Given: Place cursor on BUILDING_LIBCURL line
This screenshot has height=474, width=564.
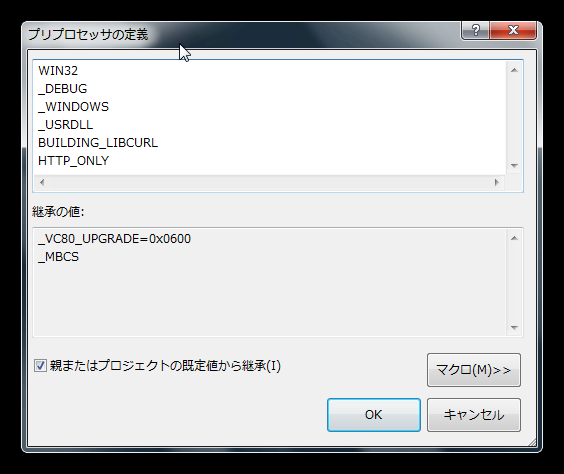Looking at the screenshot, I should click(x=98, y=142).
